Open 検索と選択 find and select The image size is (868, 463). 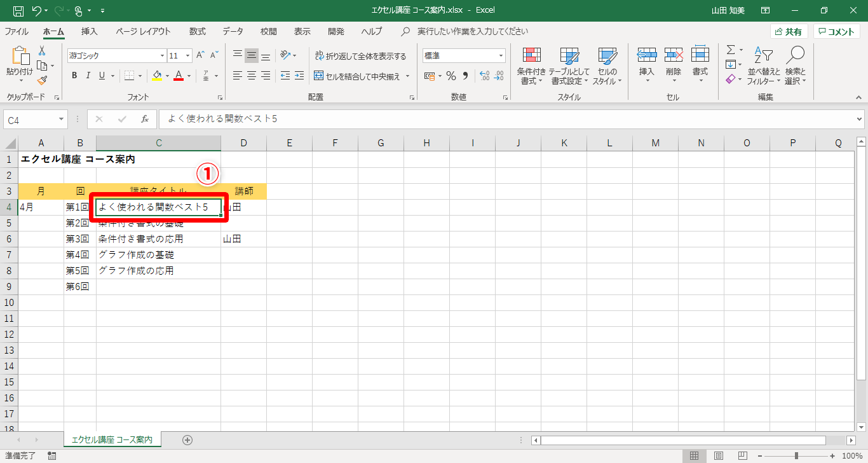tap(795, 66)
